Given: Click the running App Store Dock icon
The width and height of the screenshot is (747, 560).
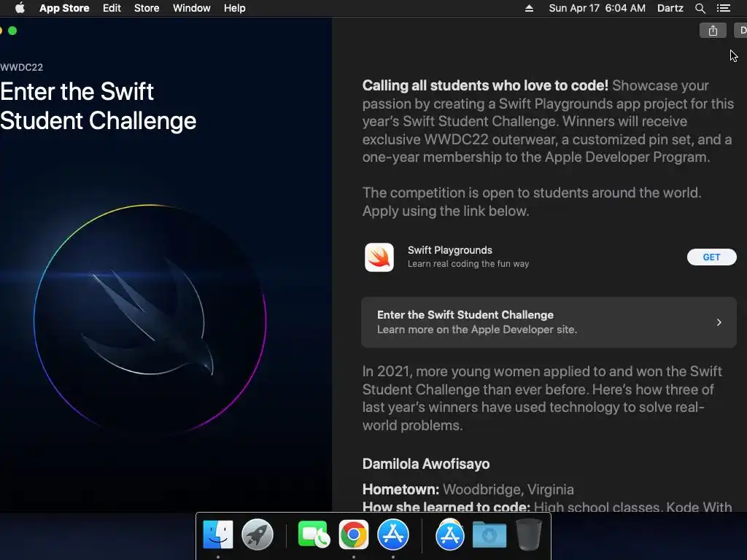Looking at the screenshot, I should [x=393, y=534].
